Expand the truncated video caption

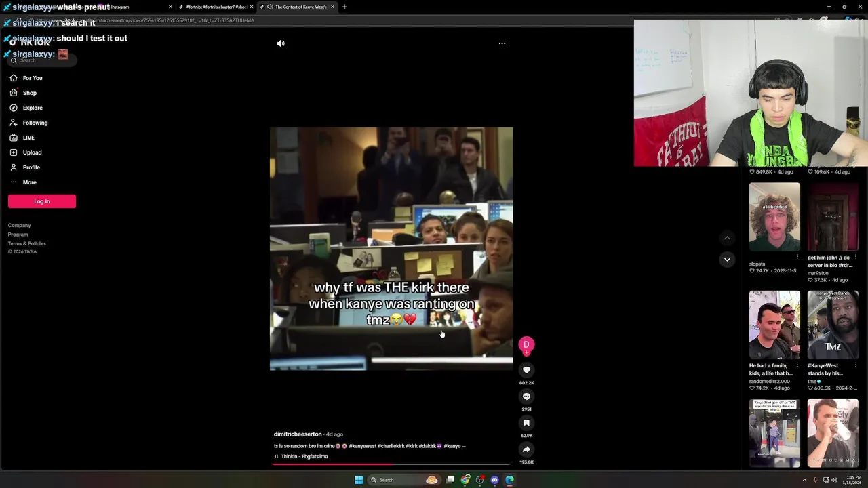tap(463, 446)
